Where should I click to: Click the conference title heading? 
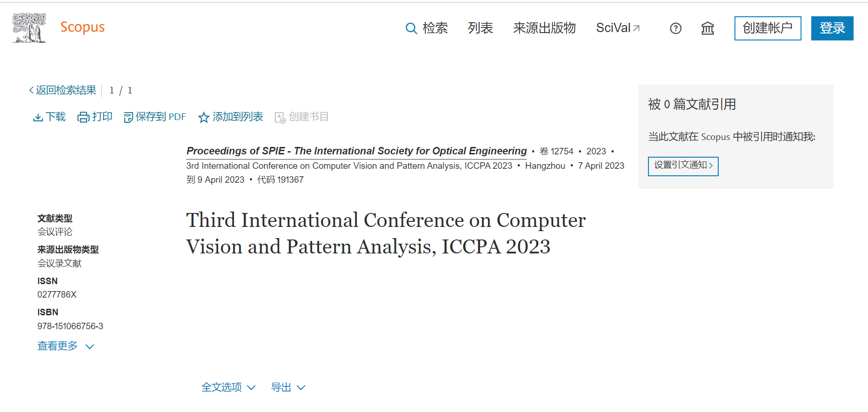(386, 233)
